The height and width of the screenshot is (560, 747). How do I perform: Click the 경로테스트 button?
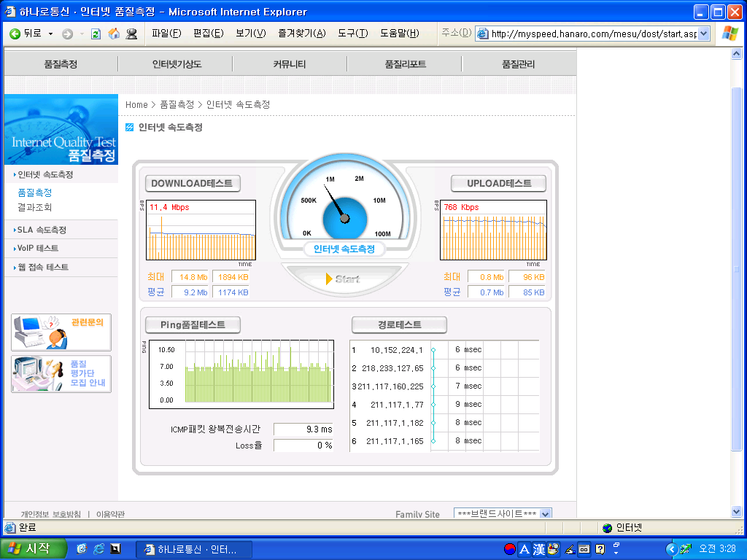(399, 324)
